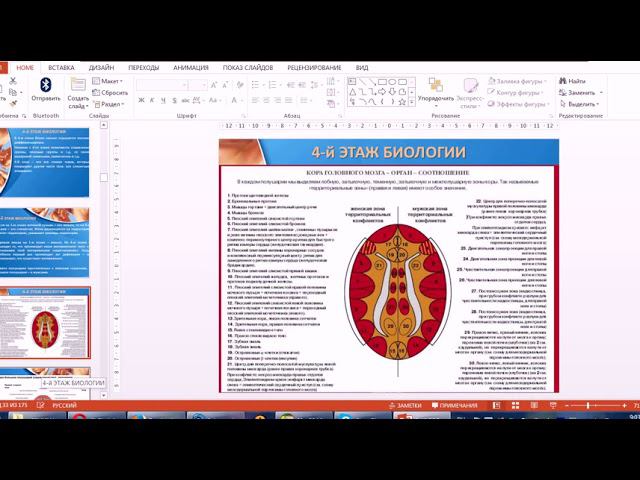Toggle align text left
The width and height of the screenshot is (640, 480).
(x=255, y=100)
